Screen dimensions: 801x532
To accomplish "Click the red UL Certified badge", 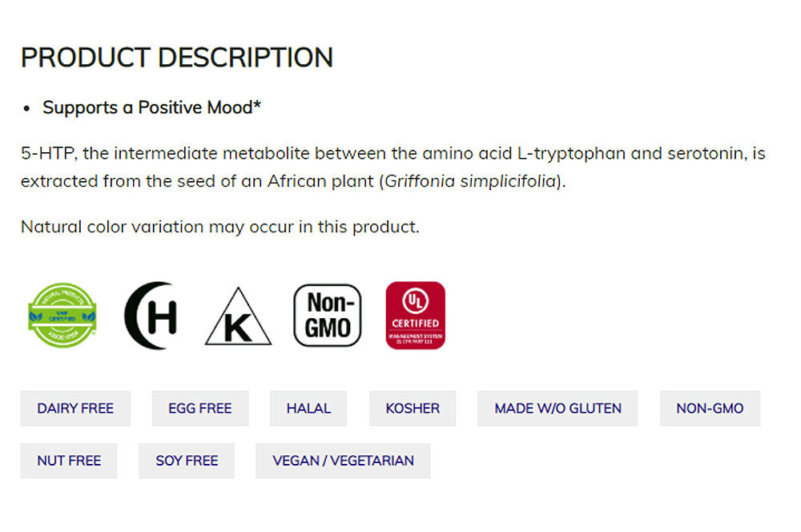I will 415,315.
